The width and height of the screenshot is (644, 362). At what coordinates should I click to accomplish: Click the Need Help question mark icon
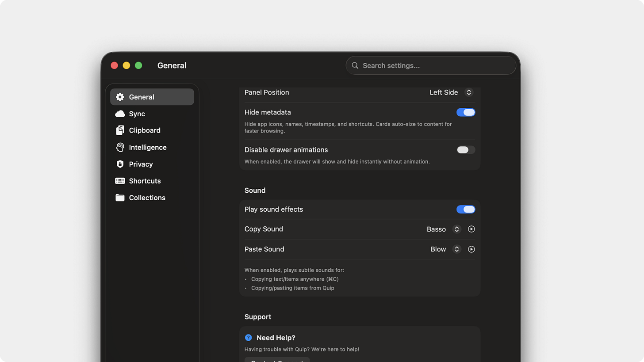(x=248, y=338)
